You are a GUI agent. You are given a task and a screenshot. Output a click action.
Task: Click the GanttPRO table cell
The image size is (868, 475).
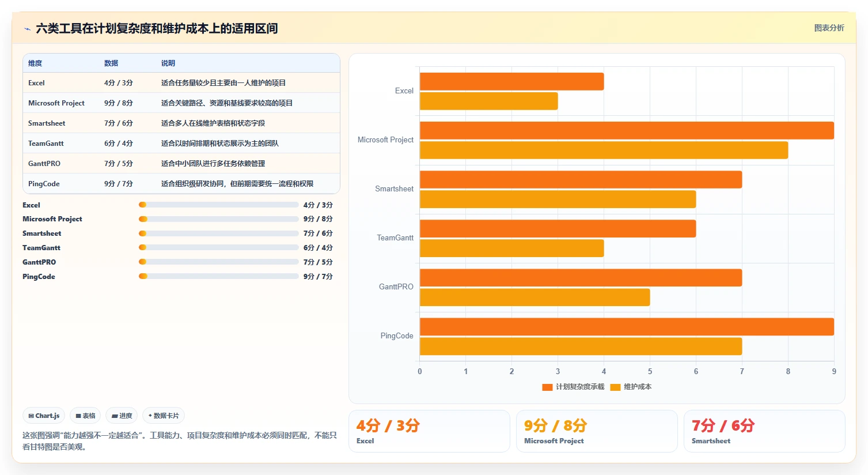coord(44,163)
